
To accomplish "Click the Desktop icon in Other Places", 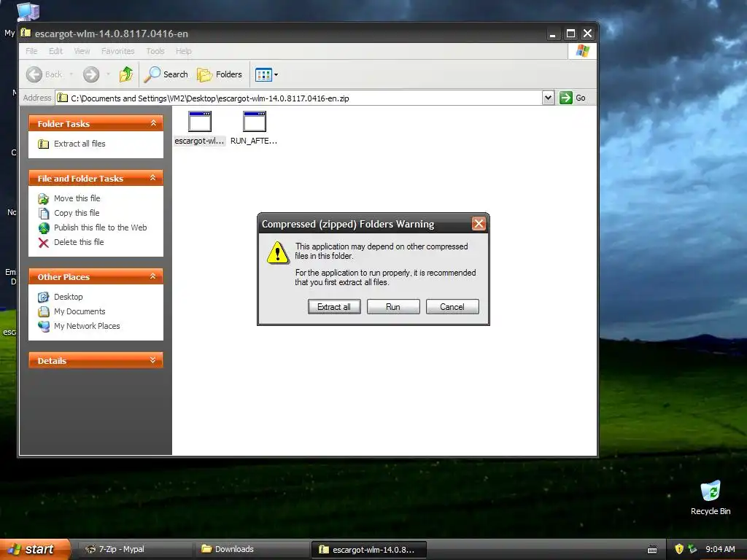I will pyautogui.click(x=43, y=297).
